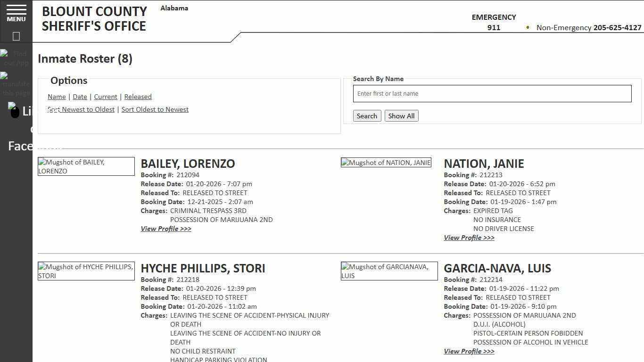Sort the roster by Name
Screen dimensions: 644x362
57,97
